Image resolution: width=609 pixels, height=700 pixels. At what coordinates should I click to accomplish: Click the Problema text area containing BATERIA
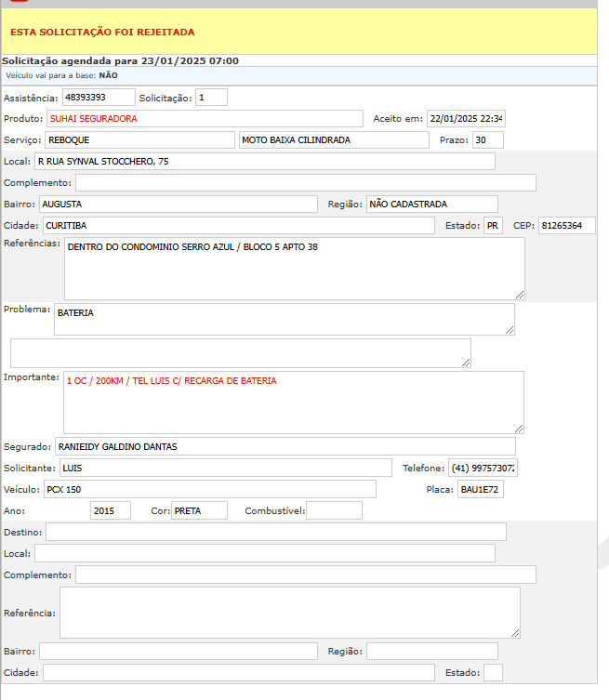285,319
